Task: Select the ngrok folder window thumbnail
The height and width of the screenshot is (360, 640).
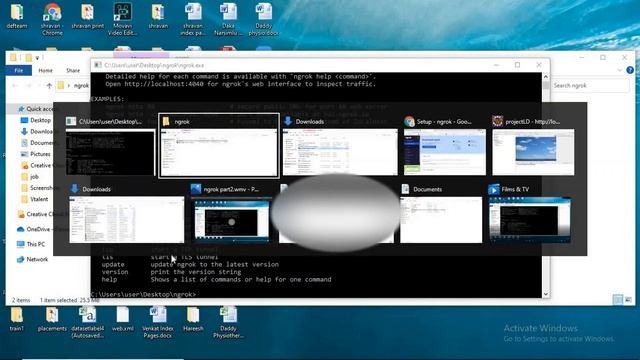Action: 219,146
